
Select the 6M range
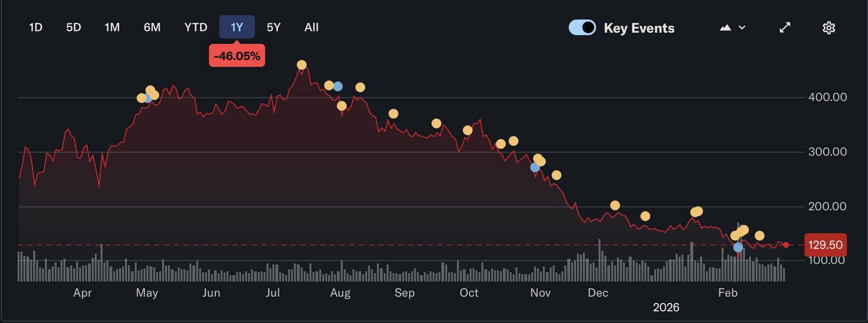152,27
